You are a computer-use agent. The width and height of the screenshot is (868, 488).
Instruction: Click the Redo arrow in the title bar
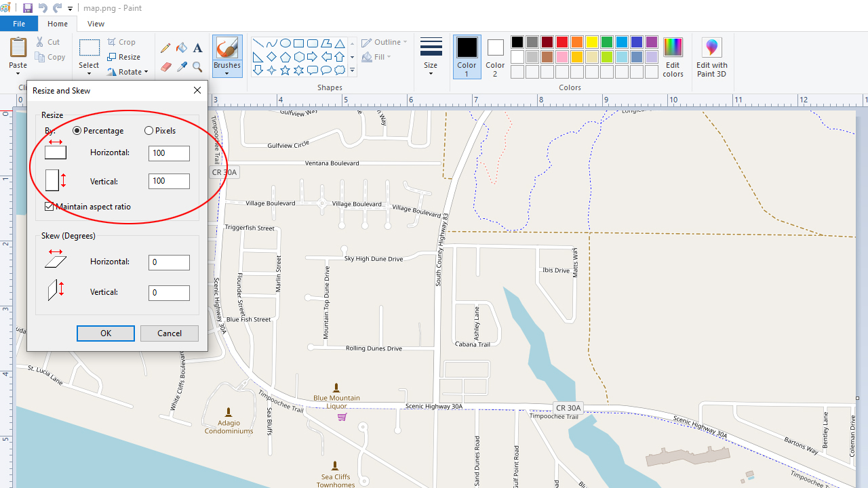(x=57, y=8)
